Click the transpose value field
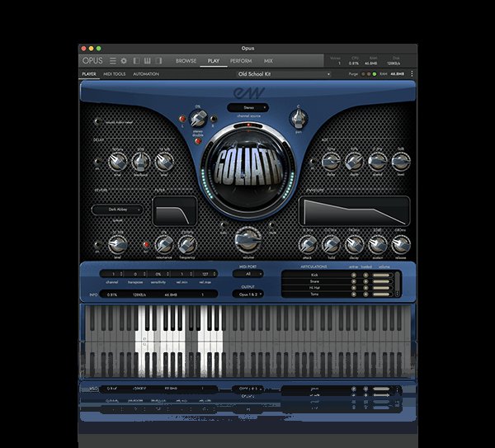The width and height of the screenshot is (495, 448). point(133,274)
